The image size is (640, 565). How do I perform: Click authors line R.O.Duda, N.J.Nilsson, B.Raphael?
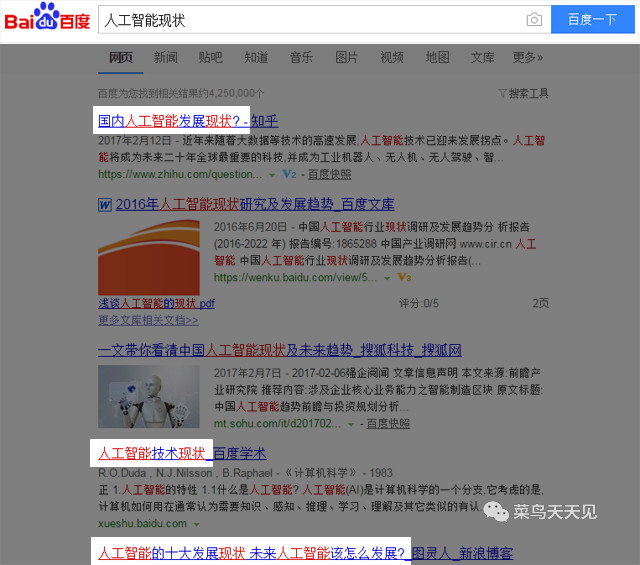tap(185, 473)
